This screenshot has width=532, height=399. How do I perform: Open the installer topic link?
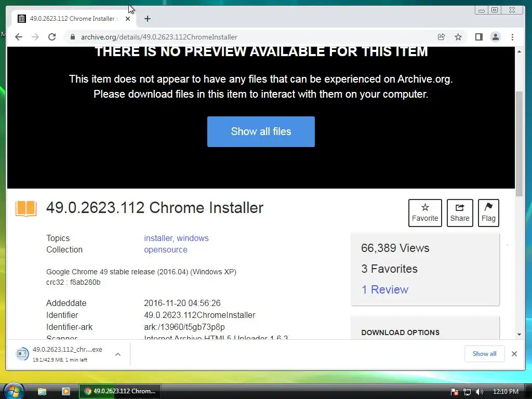(159, 238)
